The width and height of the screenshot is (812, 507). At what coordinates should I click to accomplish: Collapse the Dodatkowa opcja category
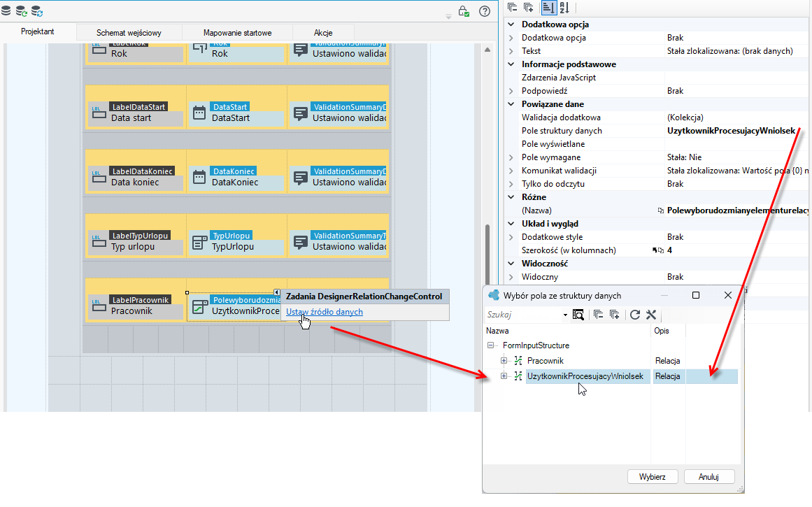pyautogui.click(x=511, y=24)
